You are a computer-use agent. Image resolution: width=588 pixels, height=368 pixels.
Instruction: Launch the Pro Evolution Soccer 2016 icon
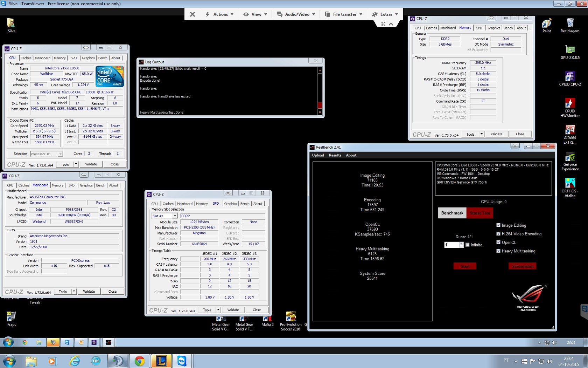point(290,321)
